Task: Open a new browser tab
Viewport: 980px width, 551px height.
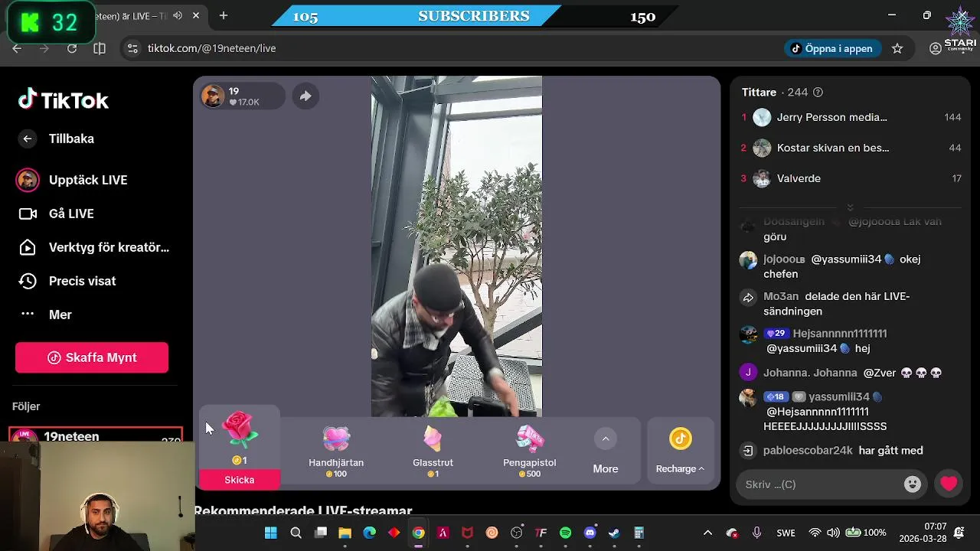Action: click(x=224, y=15)
